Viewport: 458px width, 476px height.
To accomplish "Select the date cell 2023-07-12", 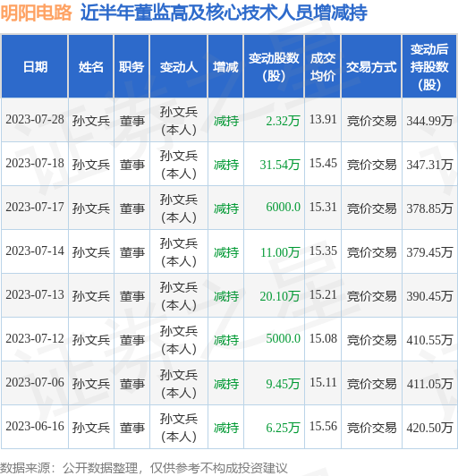I will point(35,338).
